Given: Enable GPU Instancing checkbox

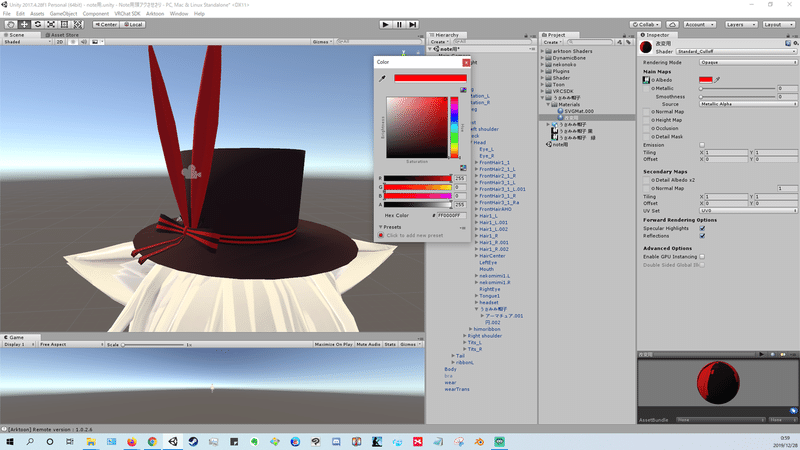Looking at the screenshot, I should [702, 257].
